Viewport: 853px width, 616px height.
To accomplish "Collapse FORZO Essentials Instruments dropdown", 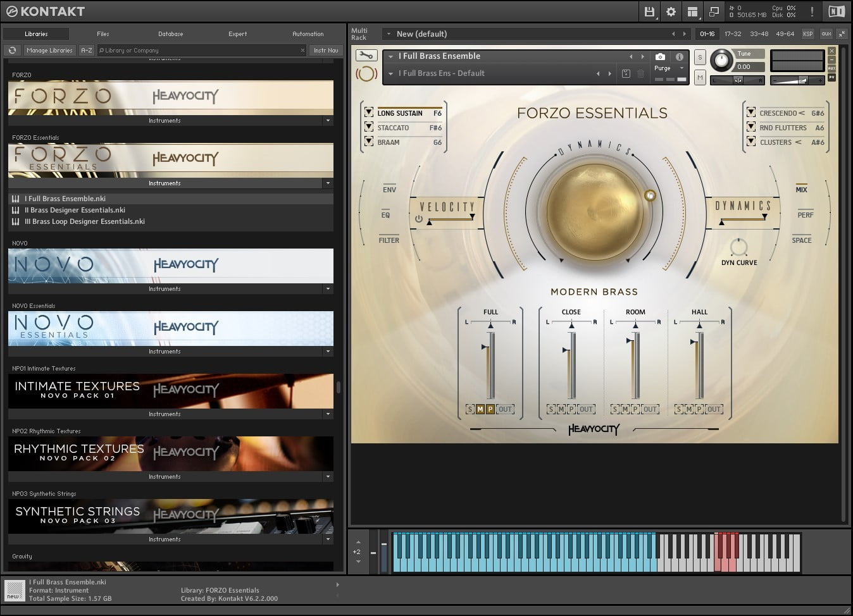I will coord(328,183).
